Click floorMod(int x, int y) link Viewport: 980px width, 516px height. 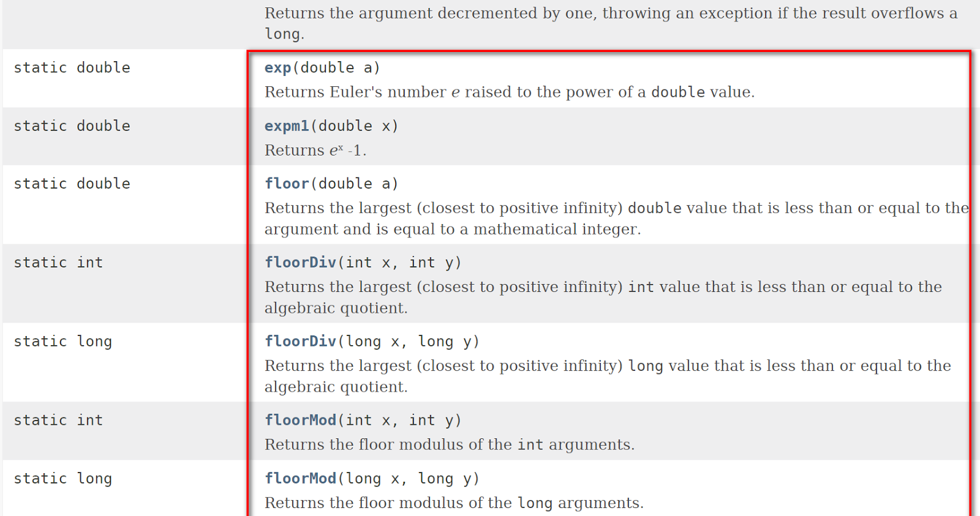(300, 420)
